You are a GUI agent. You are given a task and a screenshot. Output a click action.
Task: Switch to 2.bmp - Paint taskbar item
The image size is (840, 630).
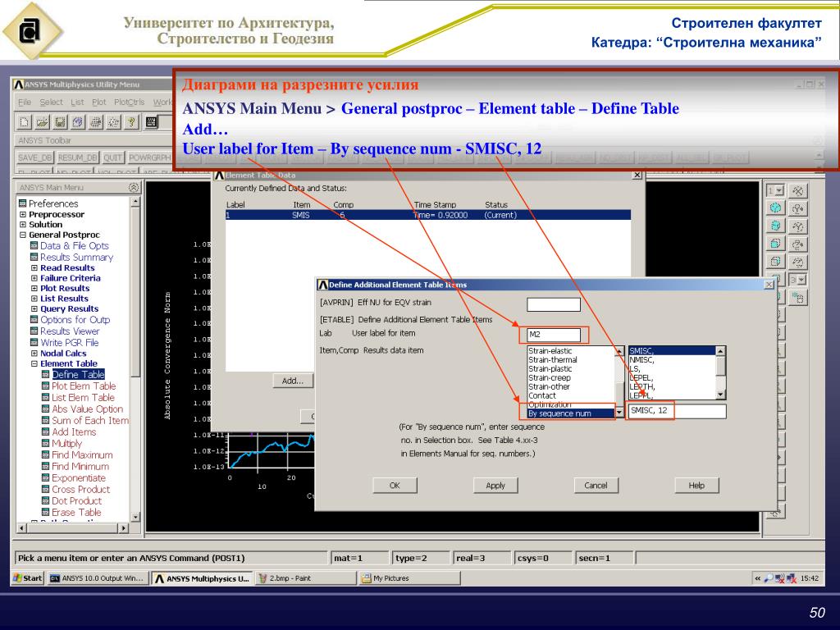coord(305,578)
